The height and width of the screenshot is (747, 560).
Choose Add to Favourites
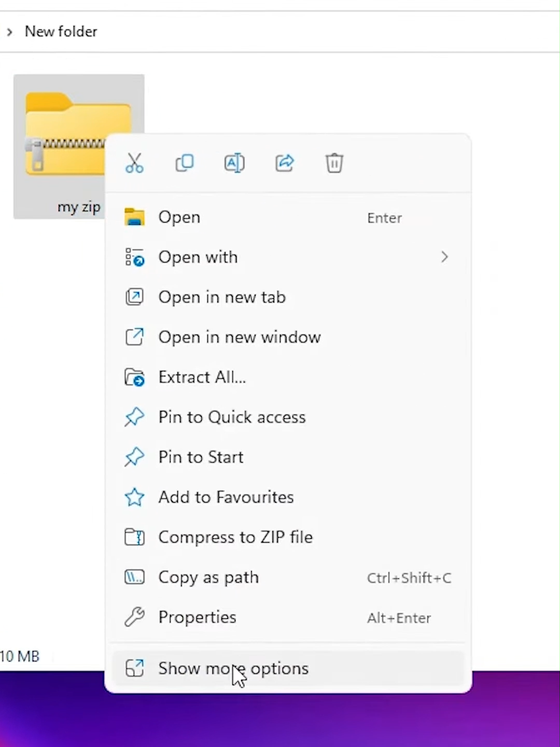pyautogui.click(x=288, y=497)
